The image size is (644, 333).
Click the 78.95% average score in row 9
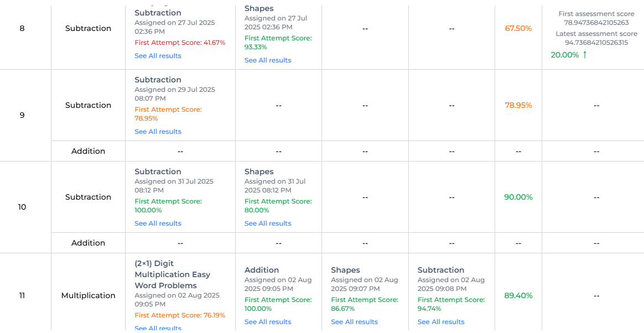click(x=518, y=105)
